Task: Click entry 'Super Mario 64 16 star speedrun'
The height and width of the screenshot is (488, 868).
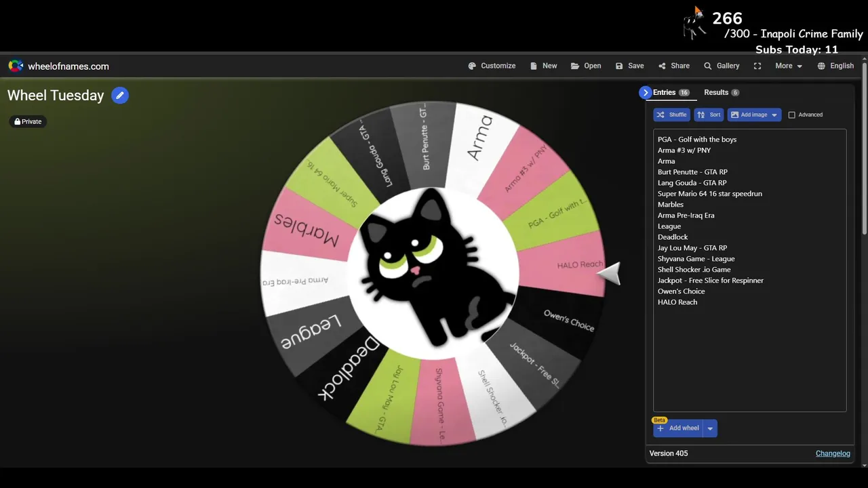Action: 710,194
